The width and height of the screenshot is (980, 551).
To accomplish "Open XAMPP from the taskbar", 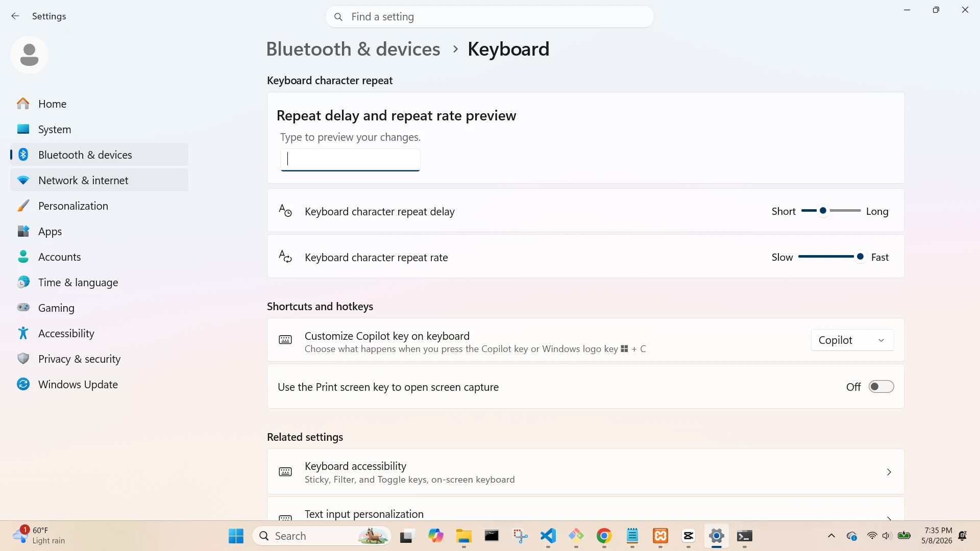I will (660, 536).
